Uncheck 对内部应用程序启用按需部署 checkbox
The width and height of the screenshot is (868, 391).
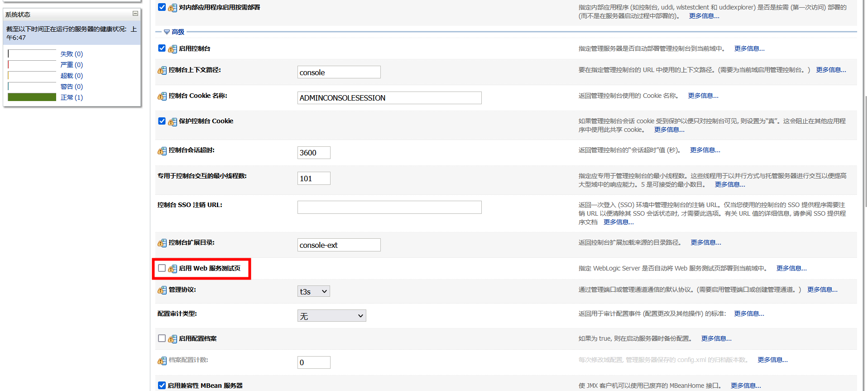pos(162,7)
